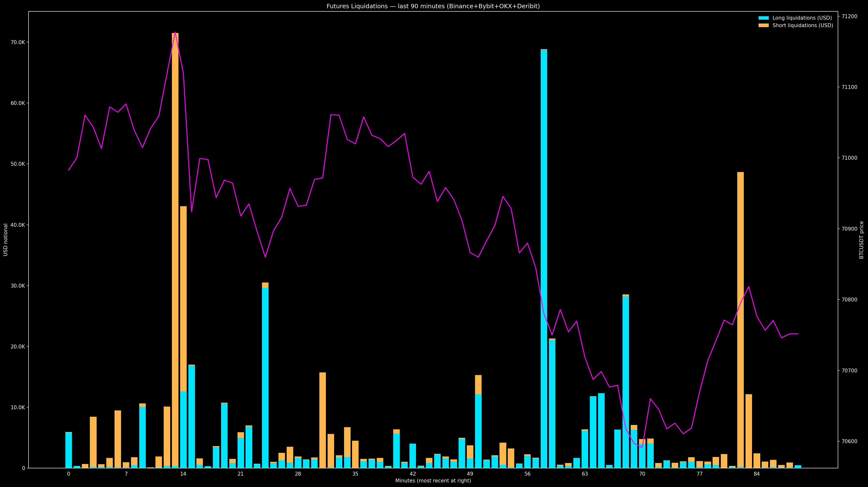Screen dimensions: 868x487
Task: Click the Long liquidations (USD) legend label
Action: [x=802, y=18]
